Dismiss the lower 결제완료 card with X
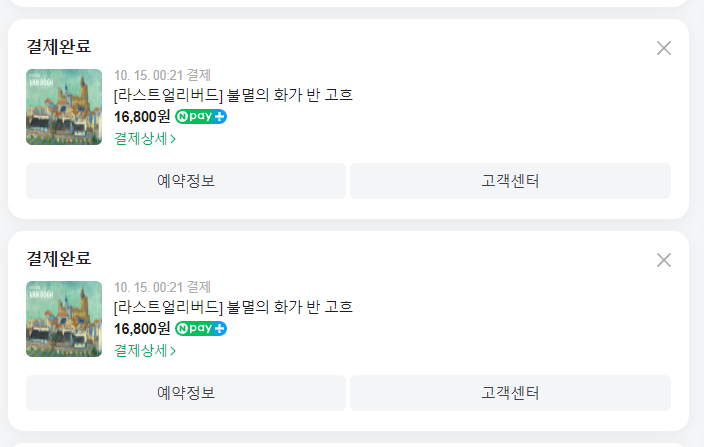Screen dimensions: 704x447 click(664, 260)
